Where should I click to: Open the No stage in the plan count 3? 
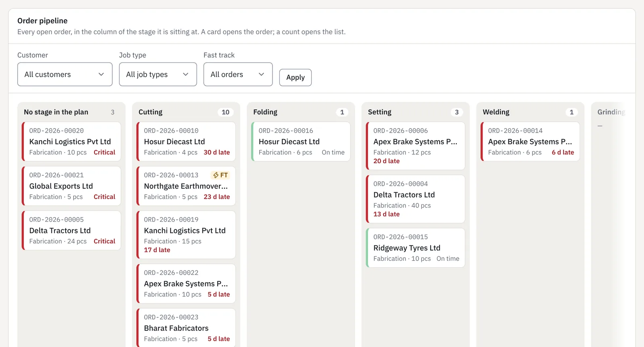coord(113,112)
